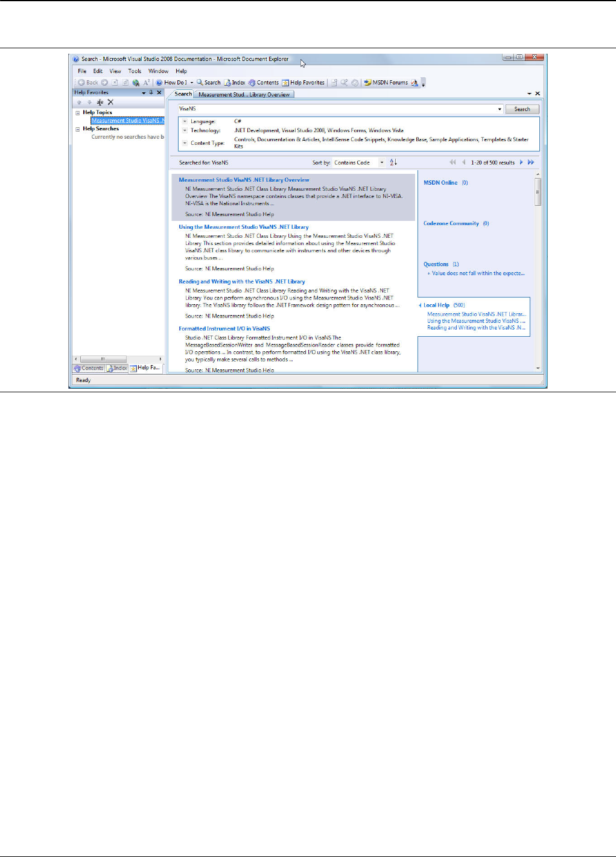Viewport: 616px width, 857px height.
Task: Open the Tools menu
Action: (x=135, y=71)
